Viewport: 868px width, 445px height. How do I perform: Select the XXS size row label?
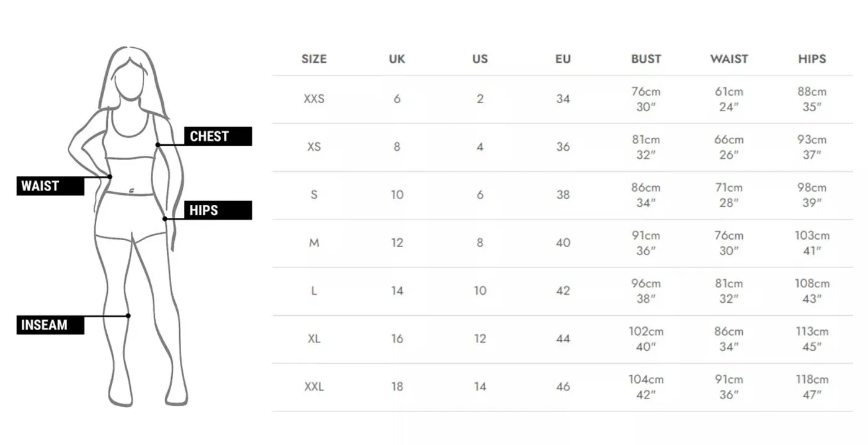tap(314, 99)
